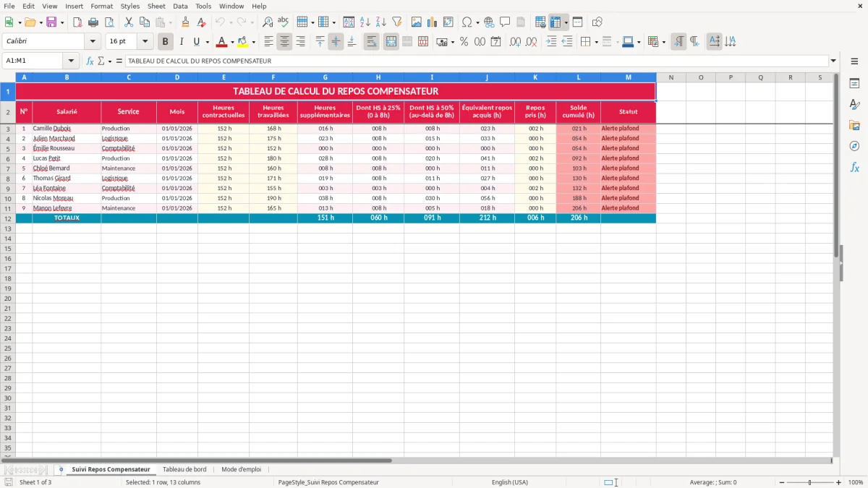Click the Copy icon

[x=145, y=22]
